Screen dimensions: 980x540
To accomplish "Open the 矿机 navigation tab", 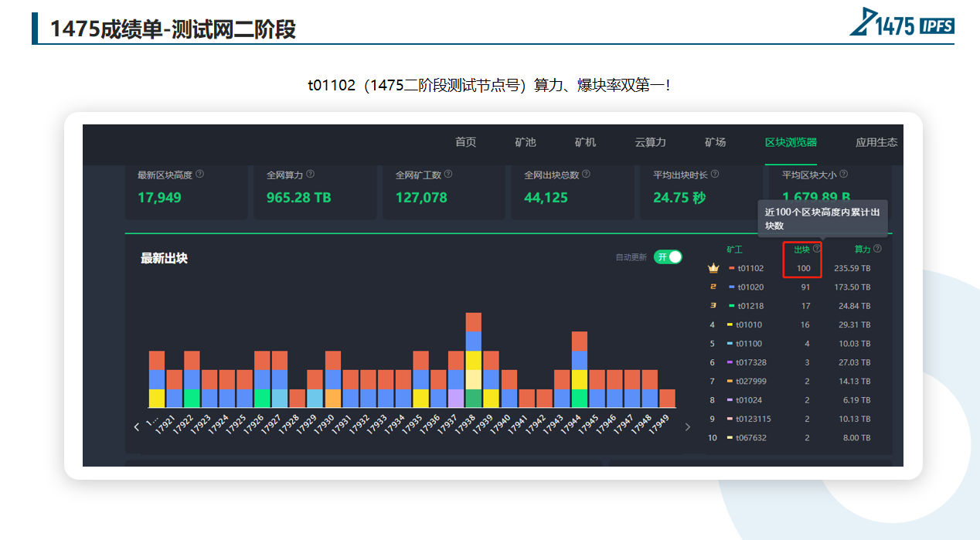I will click(586, 142).
